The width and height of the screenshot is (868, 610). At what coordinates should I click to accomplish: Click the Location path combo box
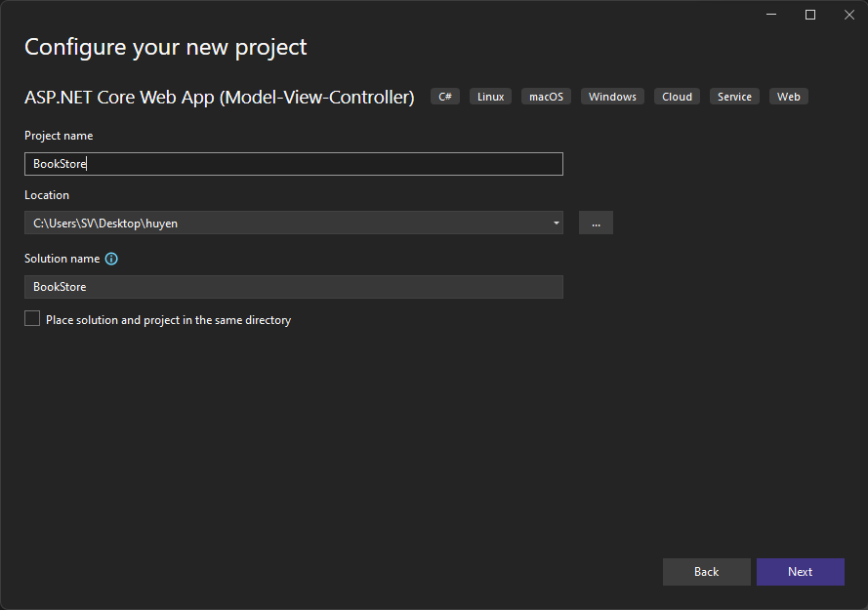tap(283, 223)
